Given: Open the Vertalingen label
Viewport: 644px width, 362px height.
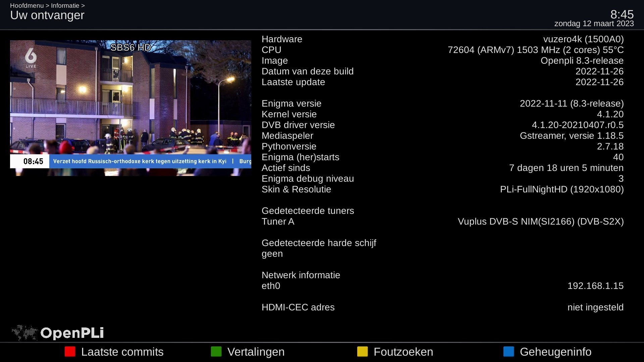Looking at the screenshot, I should (256, 352).
